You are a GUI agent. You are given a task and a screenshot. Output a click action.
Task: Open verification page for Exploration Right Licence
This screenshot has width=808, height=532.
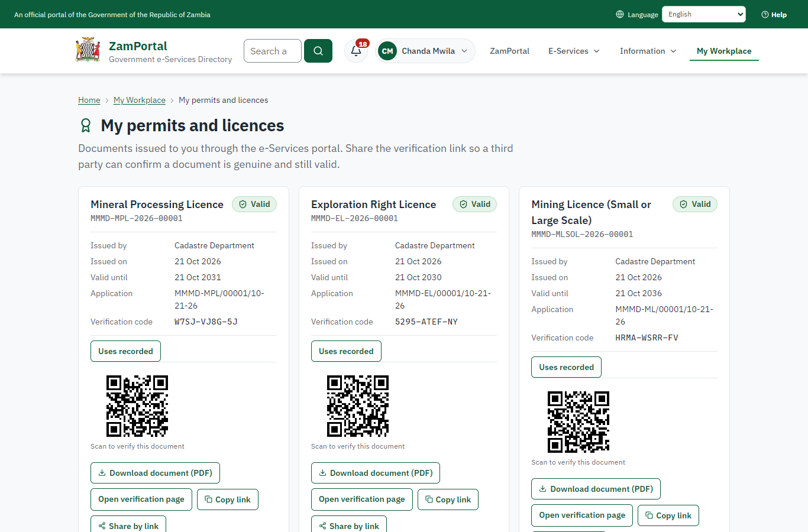[362, 499]
